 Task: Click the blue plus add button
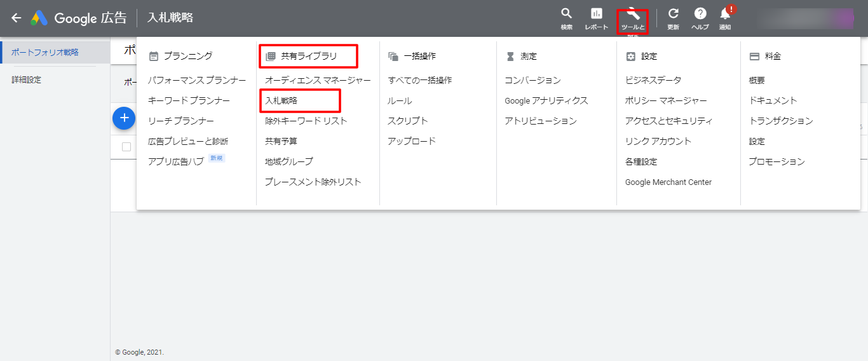(x=124, y=118)
